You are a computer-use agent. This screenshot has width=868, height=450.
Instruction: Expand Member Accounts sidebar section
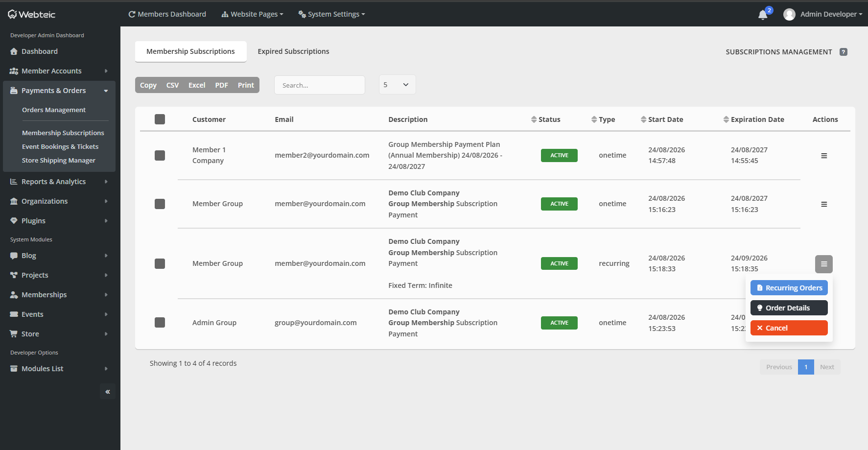point(59,71)
